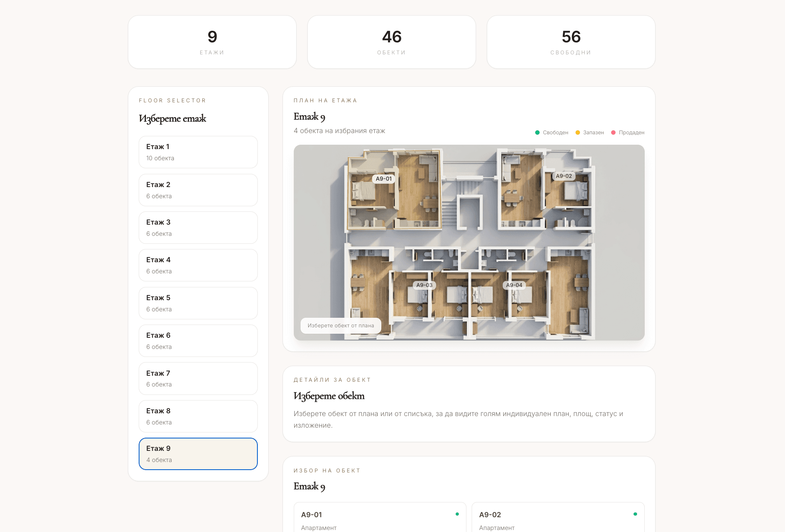This screenshot has width=785, height=532.
Task: Click green status dot on A9-01 card
Action: [x=457, y=514]
